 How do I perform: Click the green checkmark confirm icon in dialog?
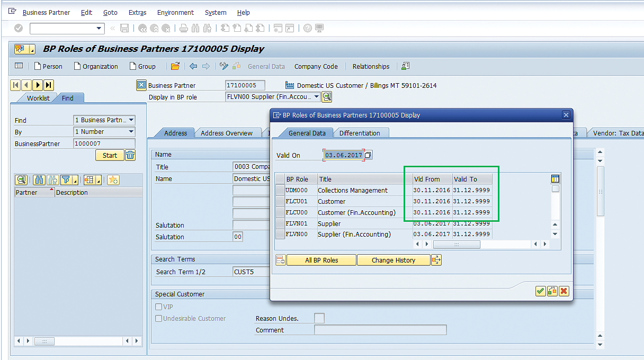540,291
